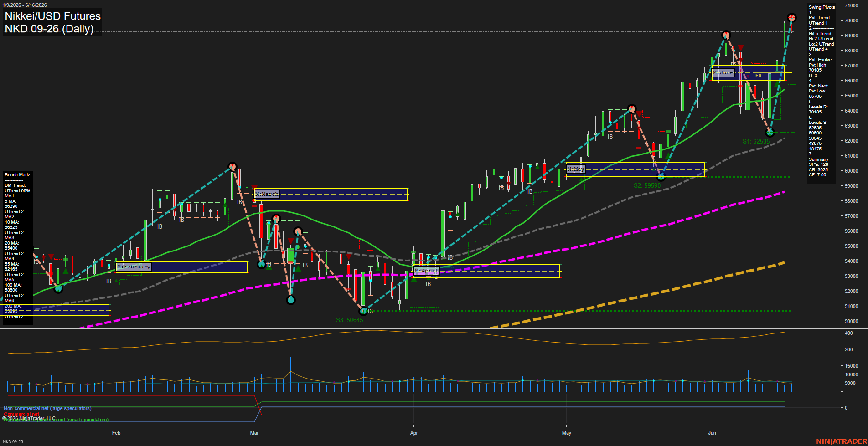The width and height of the screenshot is (868, 446).
Task: Click the BM Trend: line in Bench Marks
Action: [x=15, y=185]
